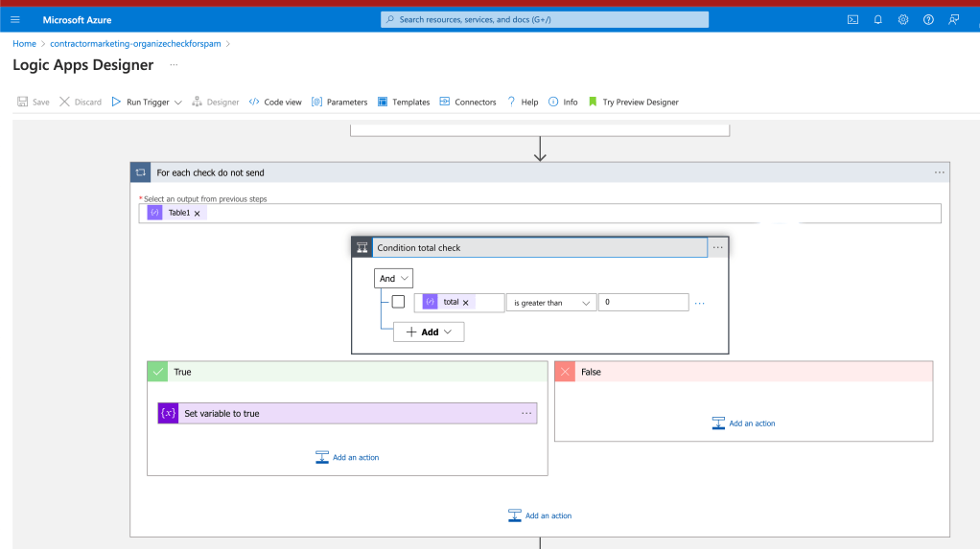Click the False branch X icon

click(565, 372)
